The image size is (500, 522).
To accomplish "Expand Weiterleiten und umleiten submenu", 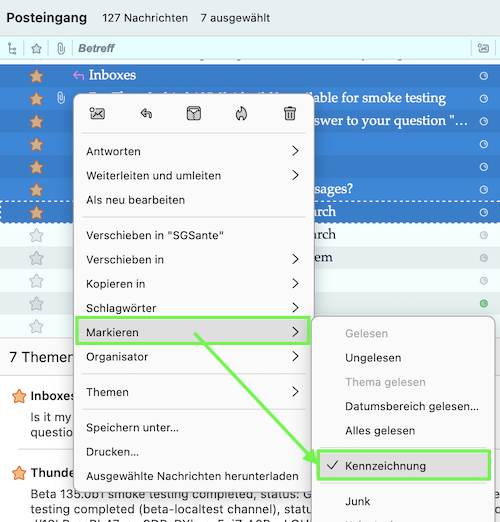I will pos(193,176).
